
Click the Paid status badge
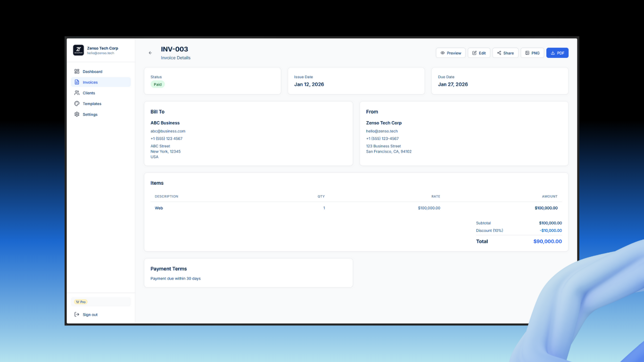pos(157,84)
